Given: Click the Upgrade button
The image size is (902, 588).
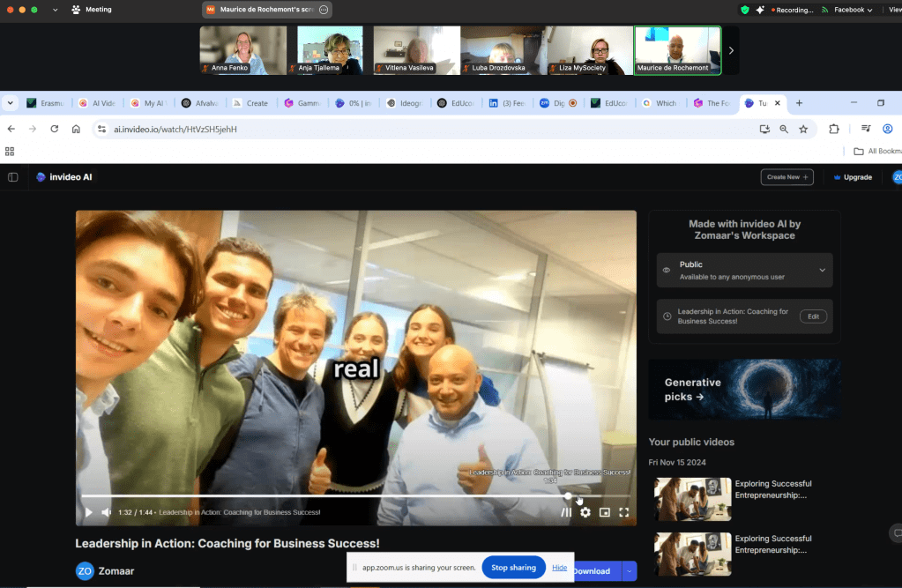Looking at the screenshot, I should (x=852, y=177).
